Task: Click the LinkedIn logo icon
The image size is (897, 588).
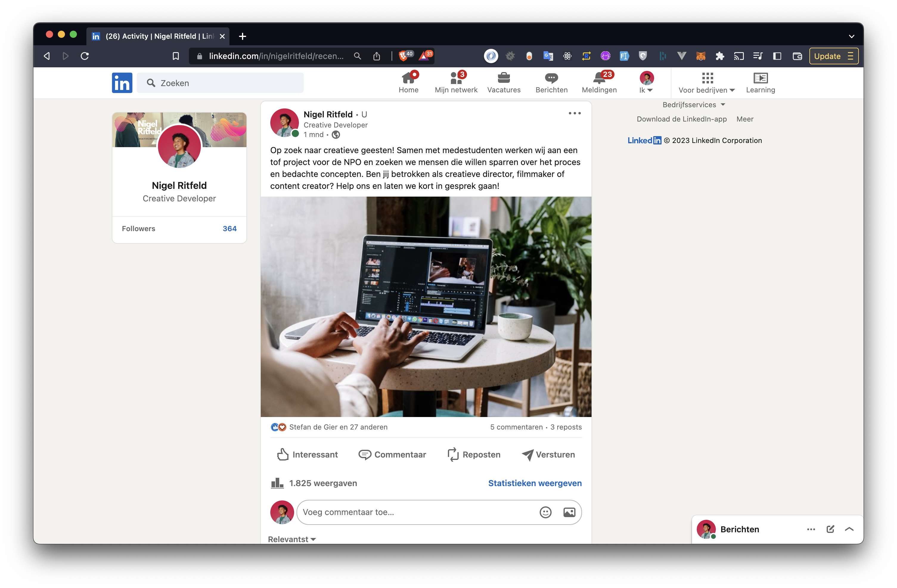Action: tap(122, 83)
